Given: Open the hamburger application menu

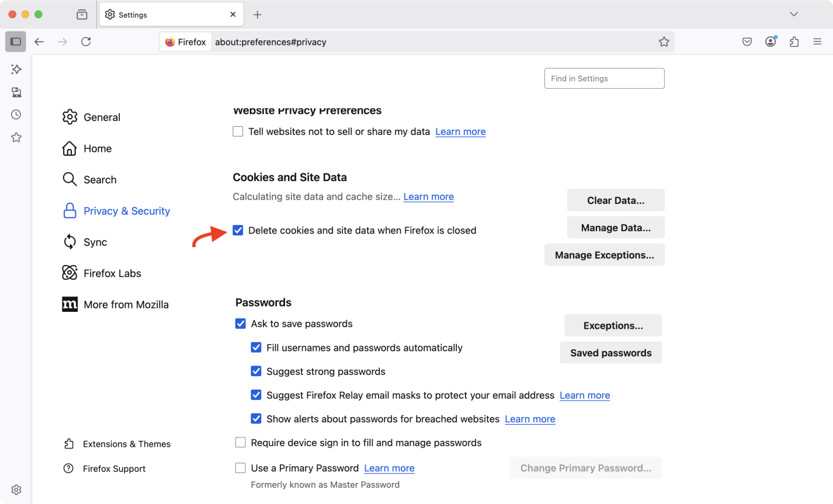Looking at the screenshot, I should click(817, 42).
